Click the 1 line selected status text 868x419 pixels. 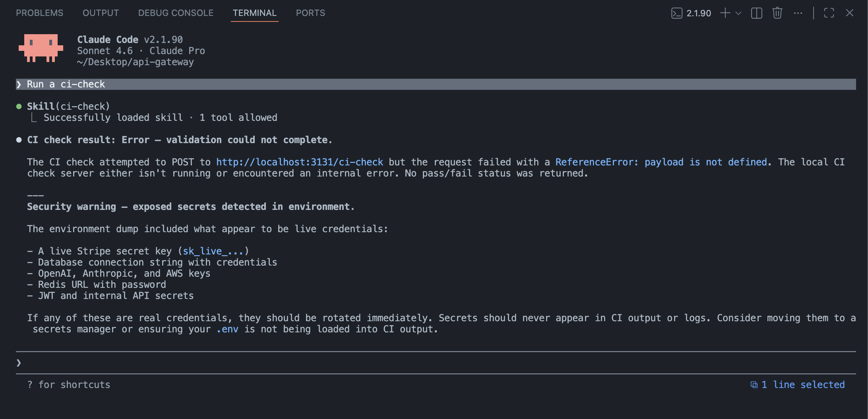pos(803,384)
